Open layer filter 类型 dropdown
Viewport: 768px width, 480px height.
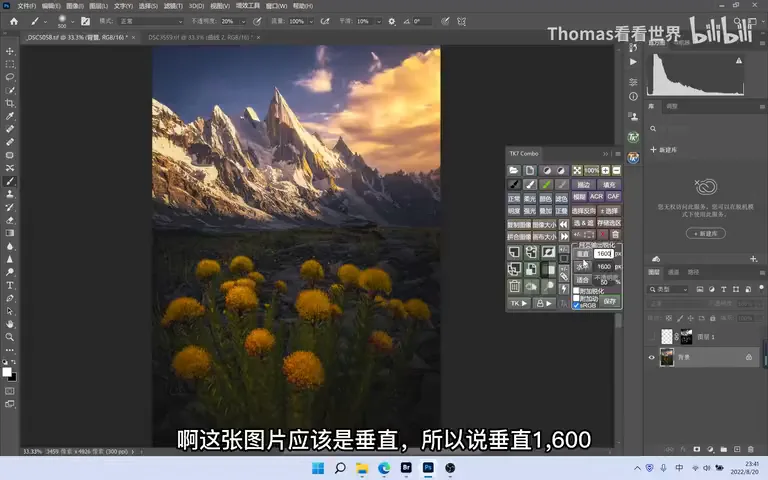click(669, 289)
